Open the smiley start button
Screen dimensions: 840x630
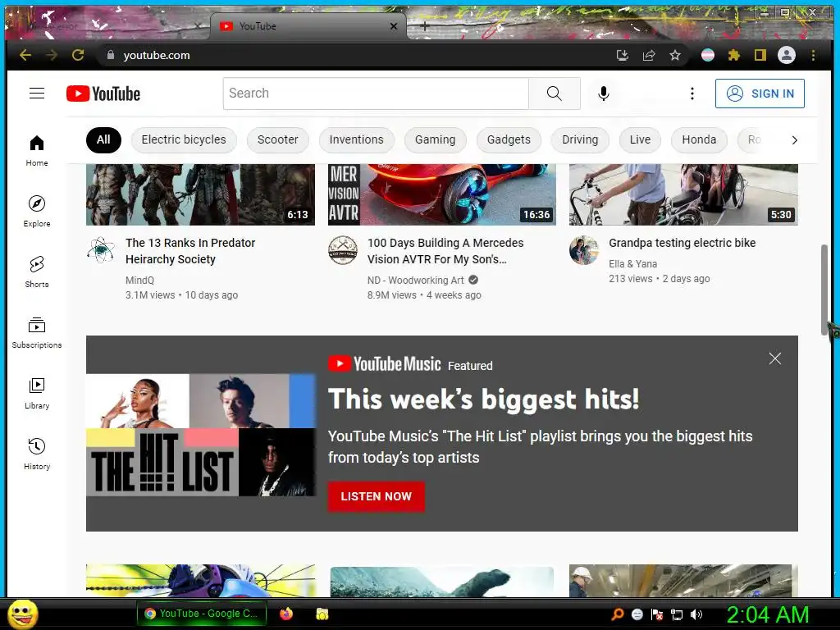pos(22,614)
